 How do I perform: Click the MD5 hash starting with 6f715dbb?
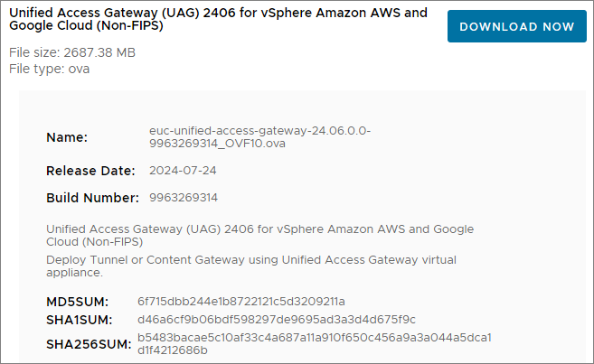click(241, 301)
